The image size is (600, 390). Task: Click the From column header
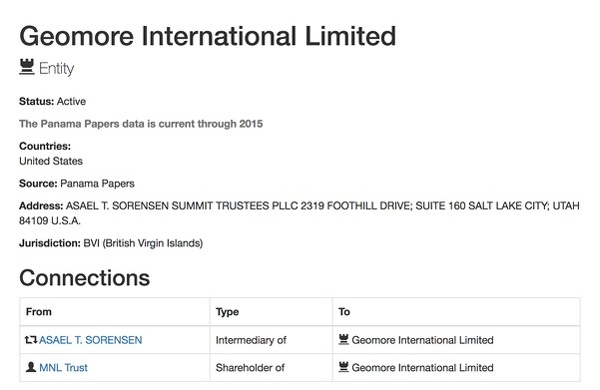[39, 312]
